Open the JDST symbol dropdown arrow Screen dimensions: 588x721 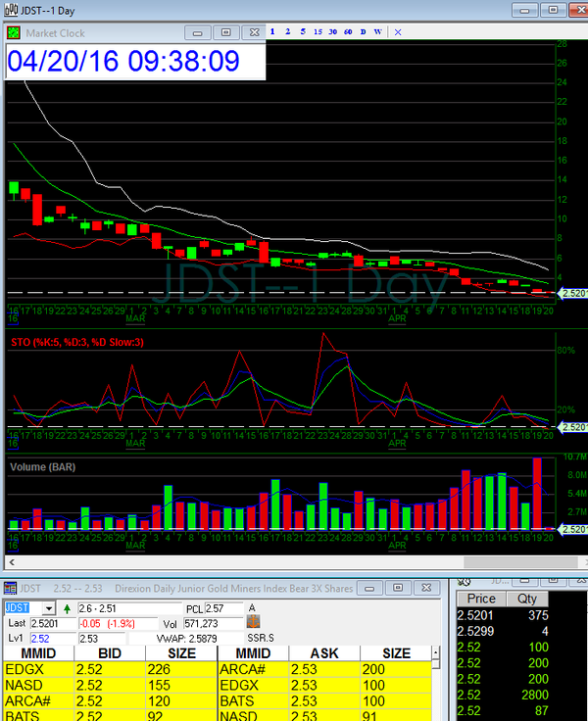pos(49,608)
